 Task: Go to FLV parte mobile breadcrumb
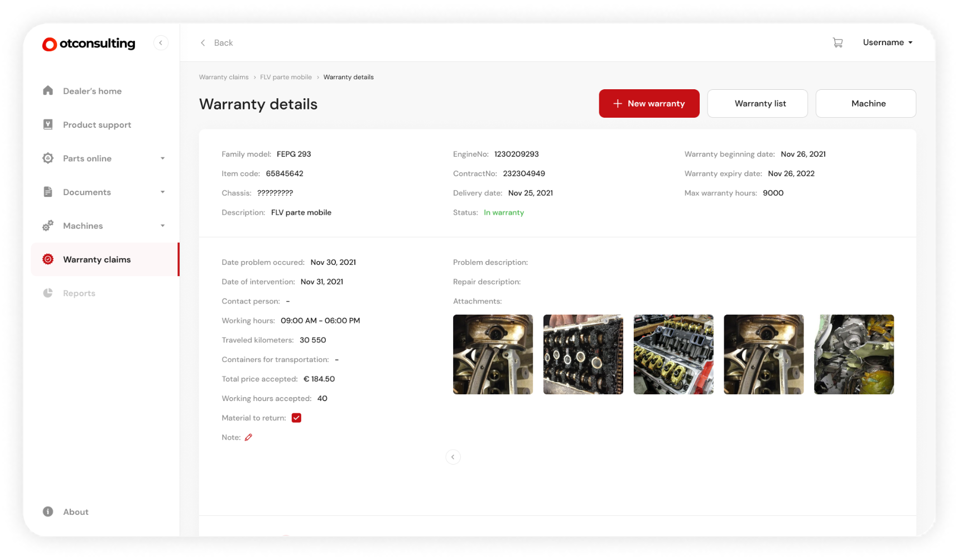[286, 77]
